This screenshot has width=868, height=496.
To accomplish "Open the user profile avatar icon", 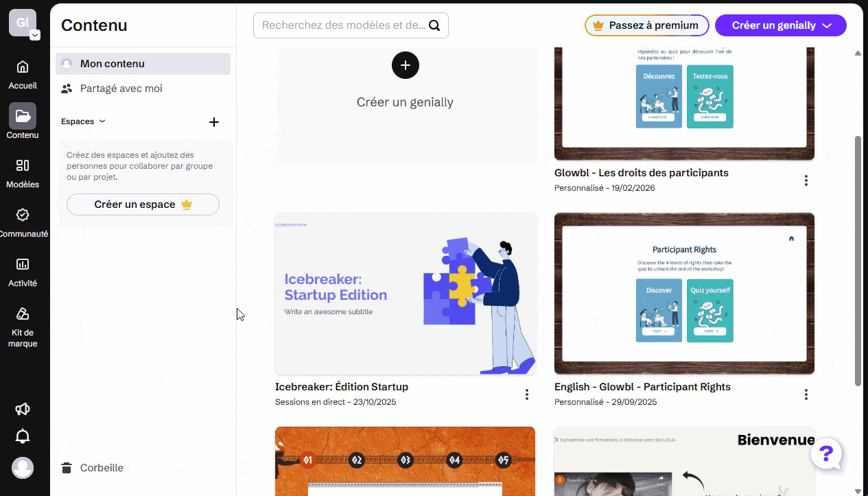I will [x=23, y=467].
